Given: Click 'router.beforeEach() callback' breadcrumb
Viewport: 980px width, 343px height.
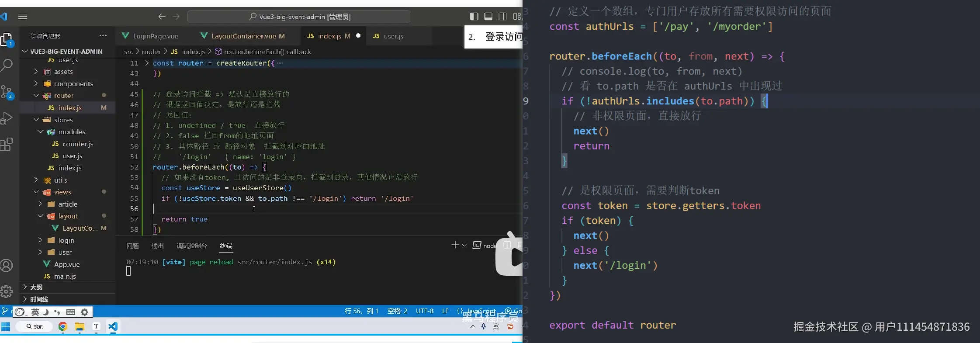Looking at the screenshot, I should 263,52.
